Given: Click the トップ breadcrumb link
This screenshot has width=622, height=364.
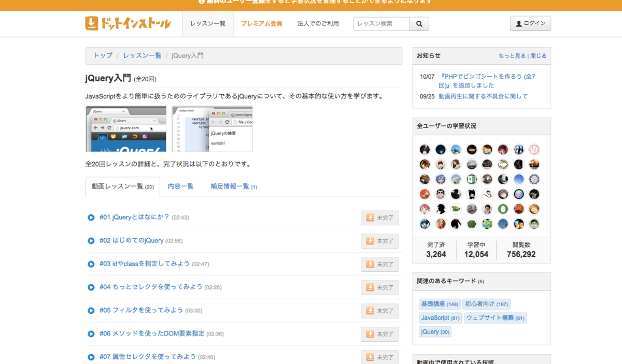Looking at the screenshot, I should 102,55.
